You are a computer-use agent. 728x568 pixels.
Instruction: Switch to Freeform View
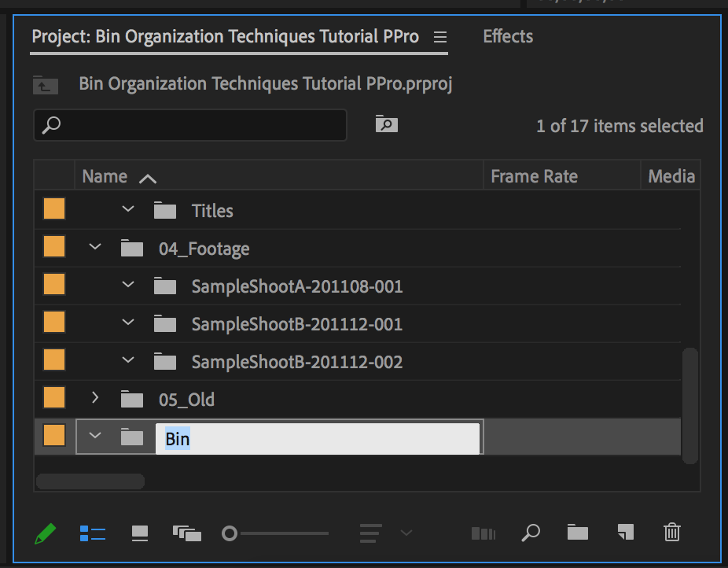click(x=186, y=533)
